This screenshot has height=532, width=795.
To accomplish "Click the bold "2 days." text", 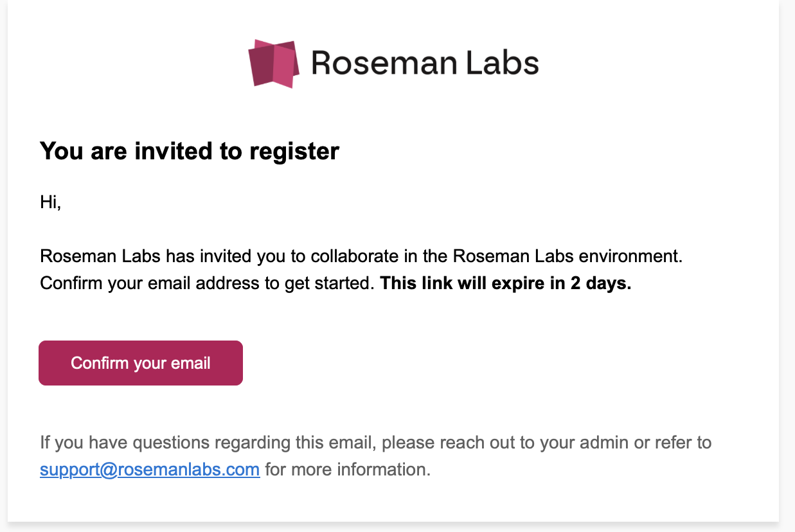I will 601,283.
